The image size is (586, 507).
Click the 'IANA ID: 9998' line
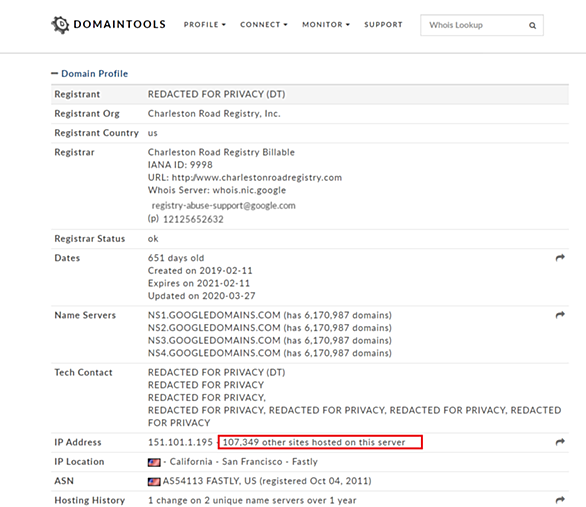180,165
